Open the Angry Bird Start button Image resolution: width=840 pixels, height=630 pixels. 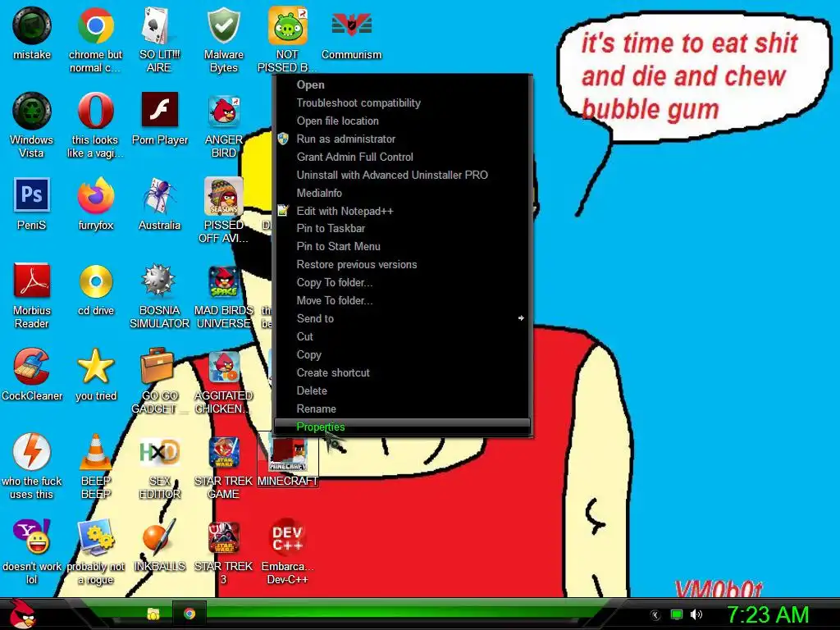tap(22, 614)
